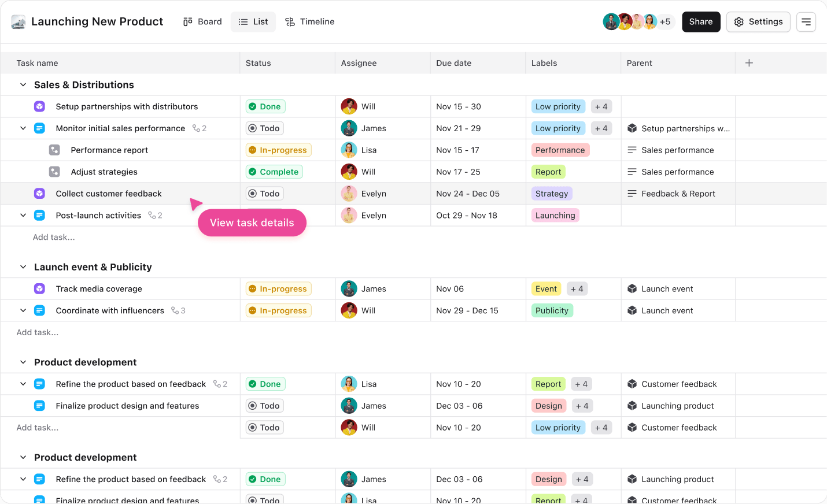
Task: Collapse Monitor initial sales performance subtasks
Action: 23,128
